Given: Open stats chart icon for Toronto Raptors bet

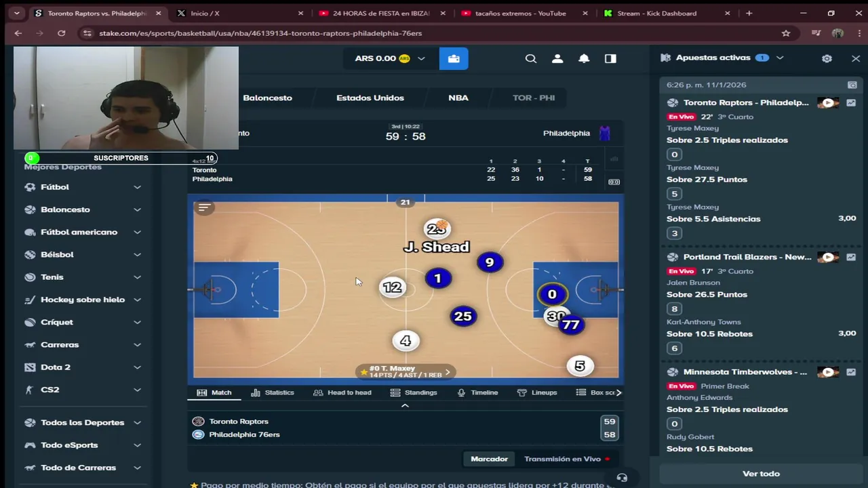Looking at the screenshot, I should pyautogui.click(x=851, y=103).
